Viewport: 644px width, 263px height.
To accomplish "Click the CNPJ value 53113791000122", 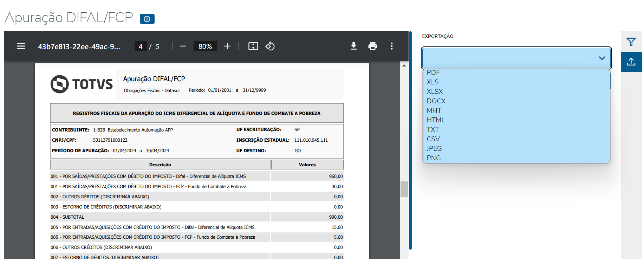I will (110, 140).
